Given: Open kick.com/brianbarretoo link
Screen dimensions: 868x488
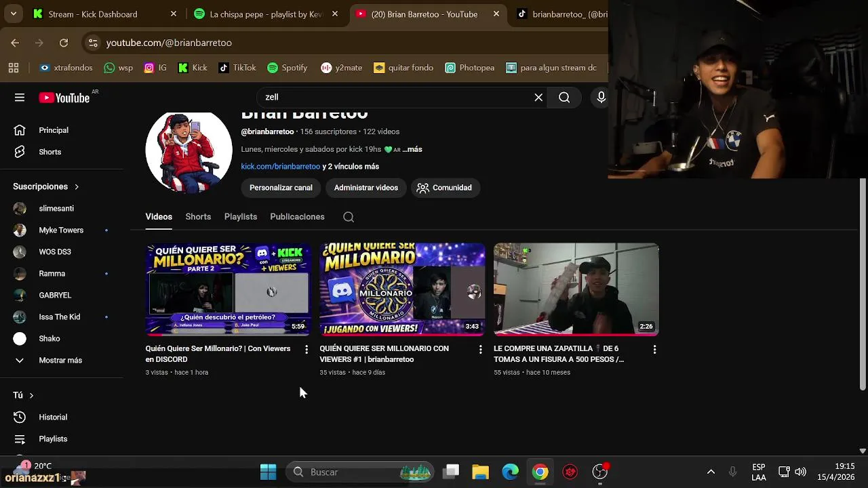Looking at the screenshot, I should (280, 167).
